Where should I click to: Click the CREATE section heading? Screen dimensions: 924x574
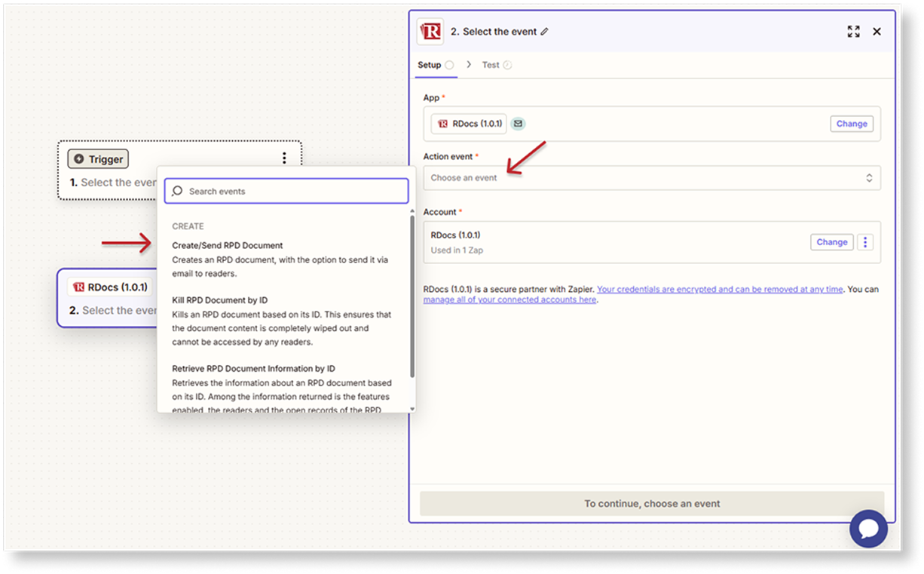pyautogui.click(x=188, y=226)
